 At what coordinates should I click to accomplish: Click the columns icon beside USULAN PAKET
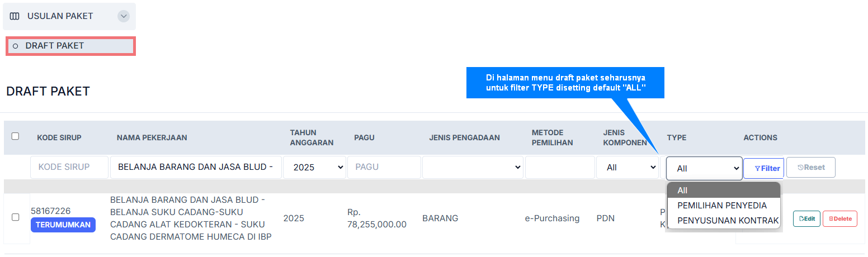[x=15, y=16]
